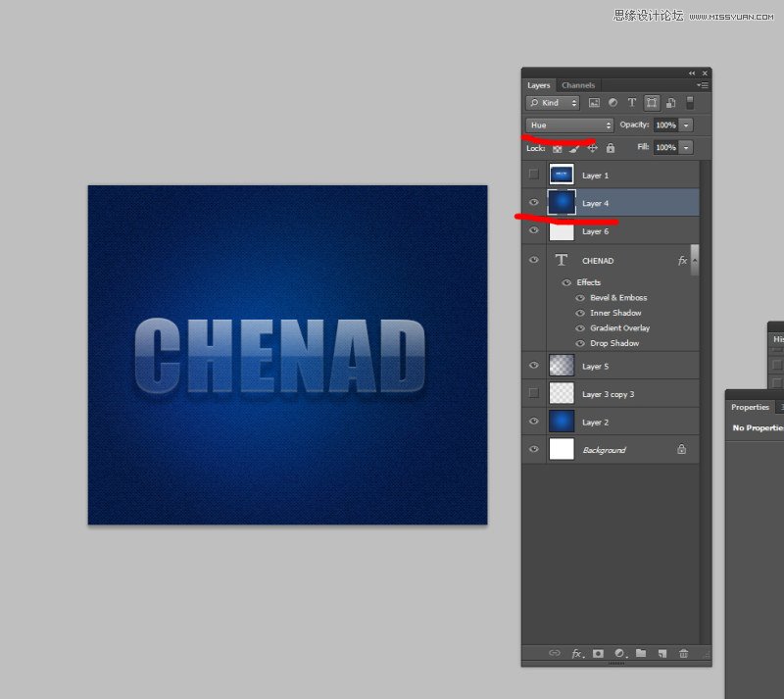Open the Layers panel flyout menu
784x699 pixels.
pyautogui.click(x=703, y=85)
